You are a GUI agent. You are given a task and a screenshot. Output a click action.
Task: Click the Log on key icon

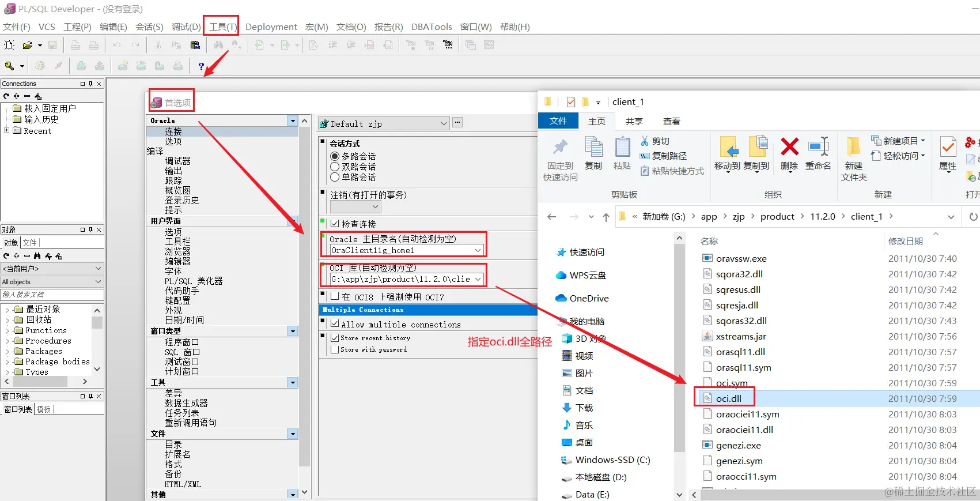(x=10, y=66)
